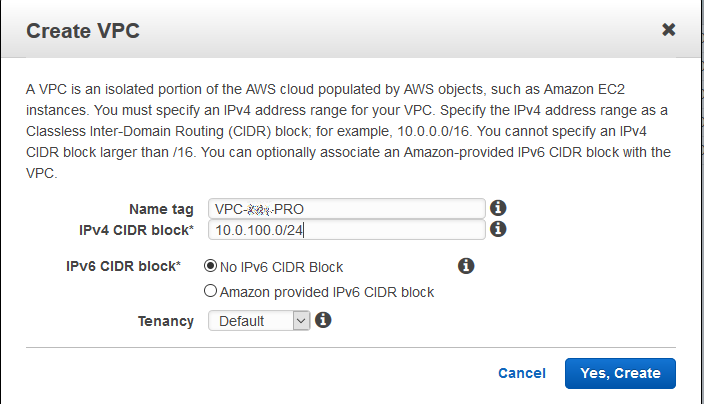704x404 pixels.
Task: Select the No IPv6 CIDR Block option
Action: click(x=210, y=267)
